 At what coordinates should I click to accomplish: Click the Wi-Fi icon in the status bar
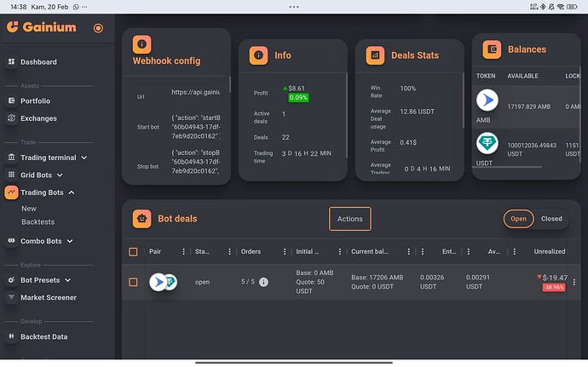561,7
